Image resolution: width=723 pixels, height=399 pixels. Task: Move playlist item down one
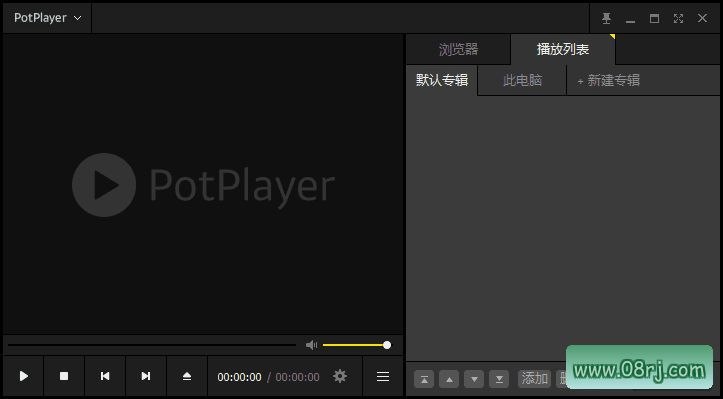tap(474, 379)
